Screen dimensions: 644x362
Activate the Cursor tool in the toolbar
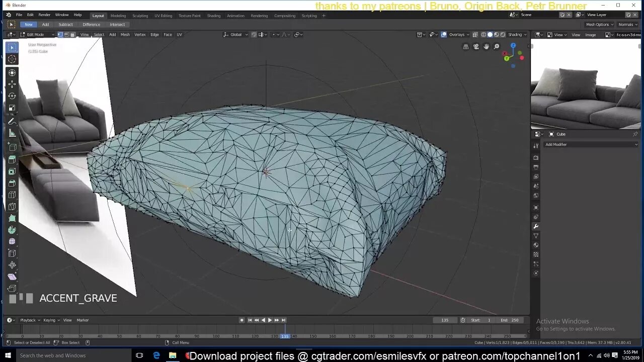click(12, 59)
